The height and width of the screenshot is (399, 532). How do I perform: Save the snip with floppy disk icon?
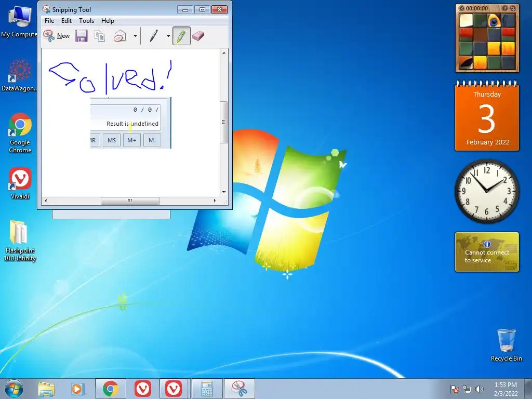coord(82,36)
